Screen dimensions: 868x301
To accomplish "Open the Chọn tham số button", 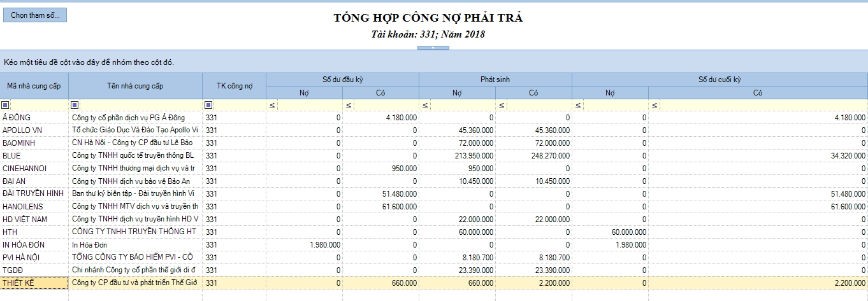I will 35,15.
